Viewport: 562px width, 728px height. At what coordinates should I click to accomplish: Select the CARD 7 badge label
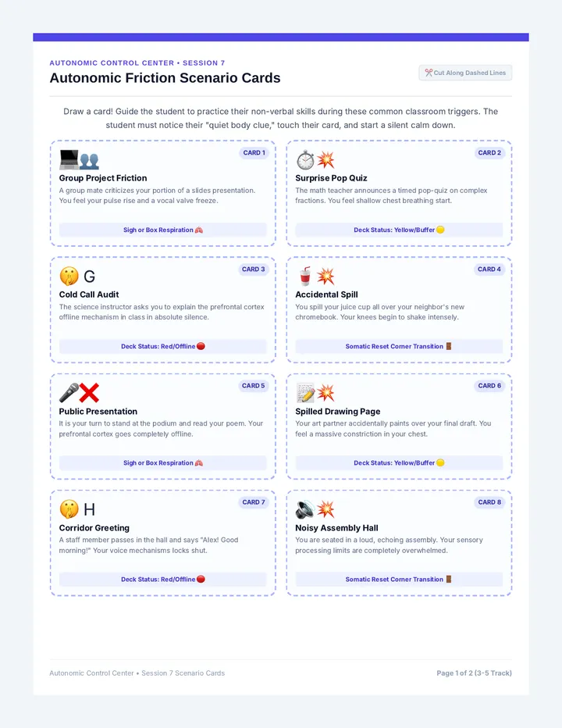[254, 502]
